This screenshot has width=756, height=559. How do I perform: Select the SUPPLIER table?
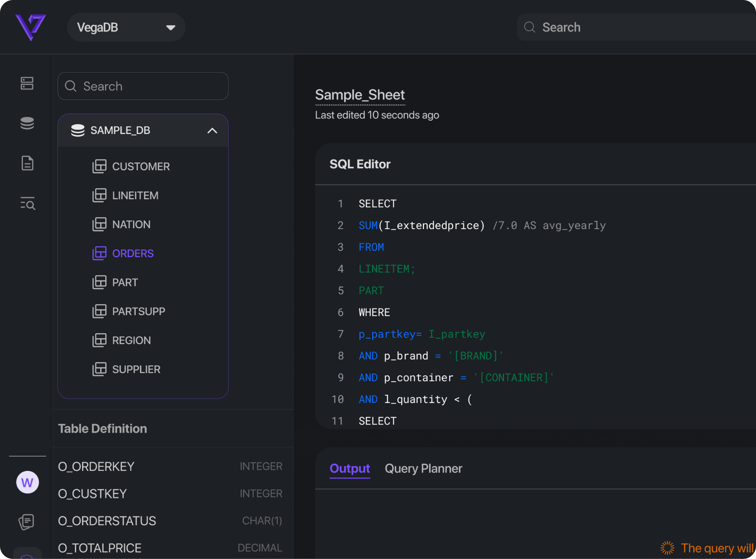pos(136,369)
